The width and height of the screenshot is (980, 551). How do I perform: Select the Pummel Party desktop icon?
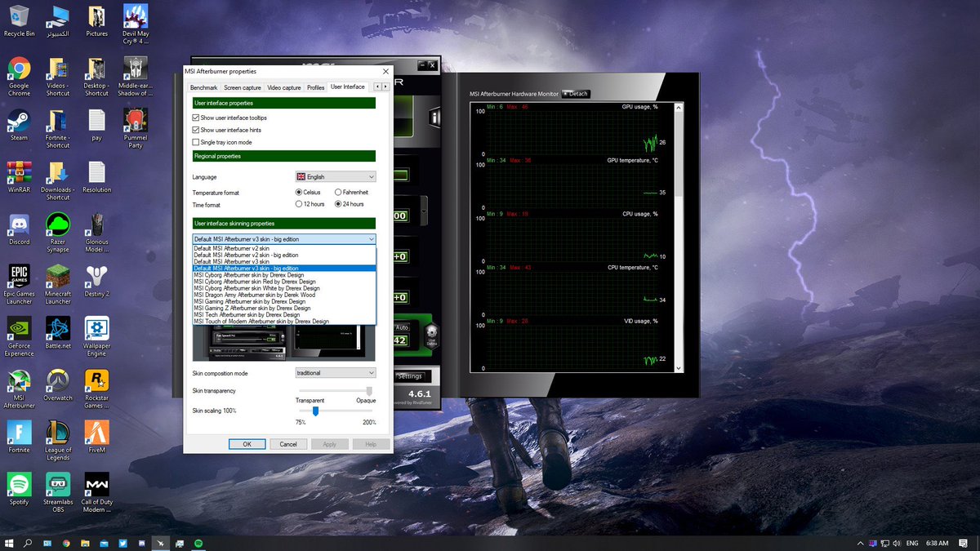136,128
